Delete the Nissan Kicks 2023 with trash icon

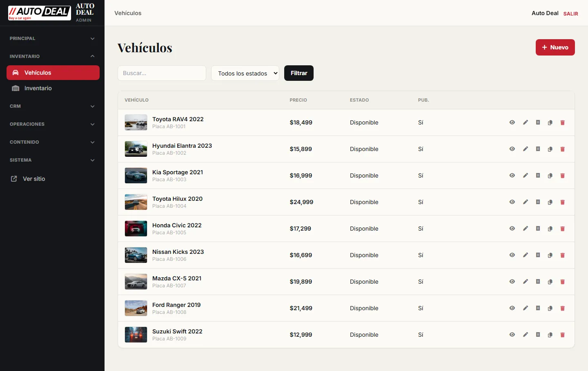tap(562, 255)
